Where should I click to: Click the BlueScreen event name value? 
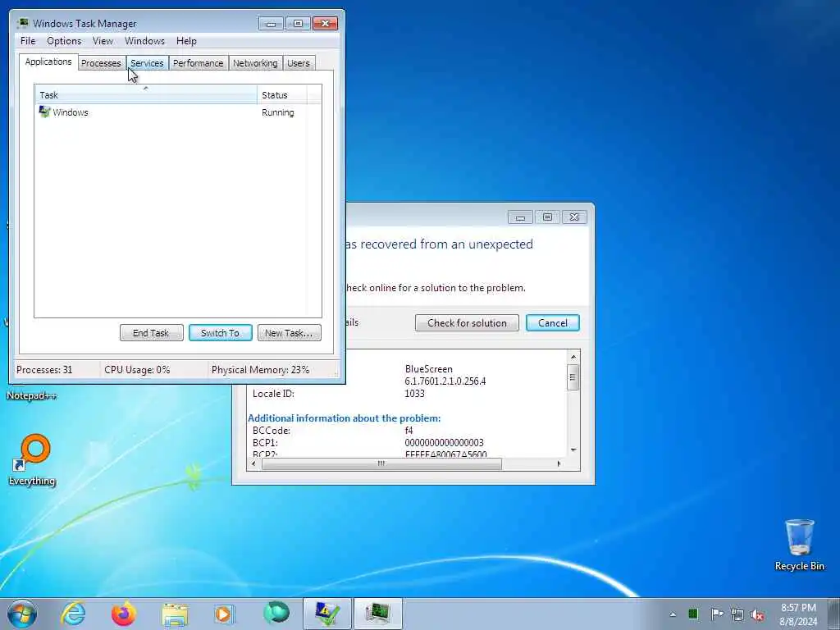(x=428, y=369)
